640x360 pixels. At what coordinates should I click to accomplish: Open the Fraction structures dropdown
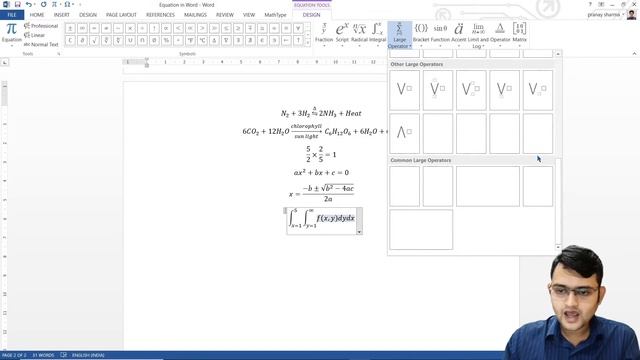pos(324,34)
